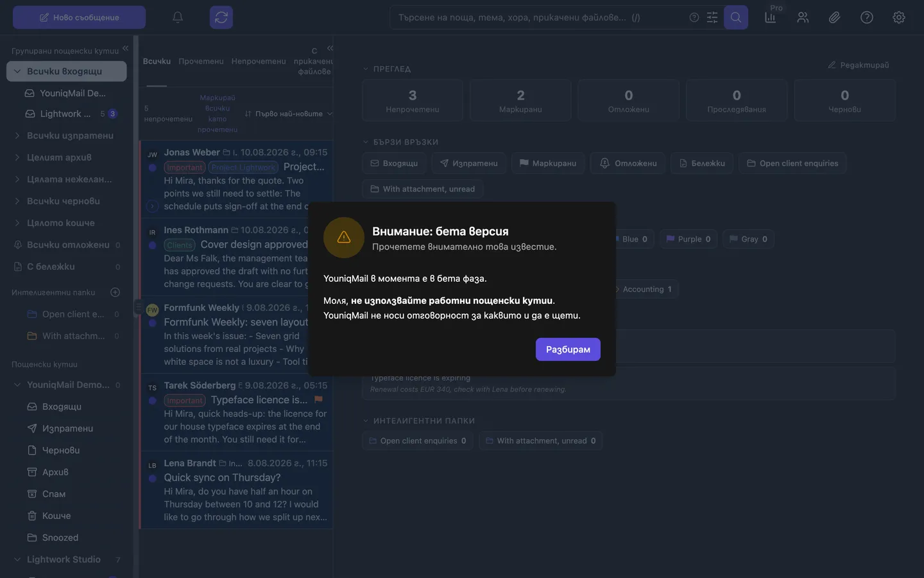Click the Разбирам button in the dialog

pyautogui.click(x=568, y=349)
